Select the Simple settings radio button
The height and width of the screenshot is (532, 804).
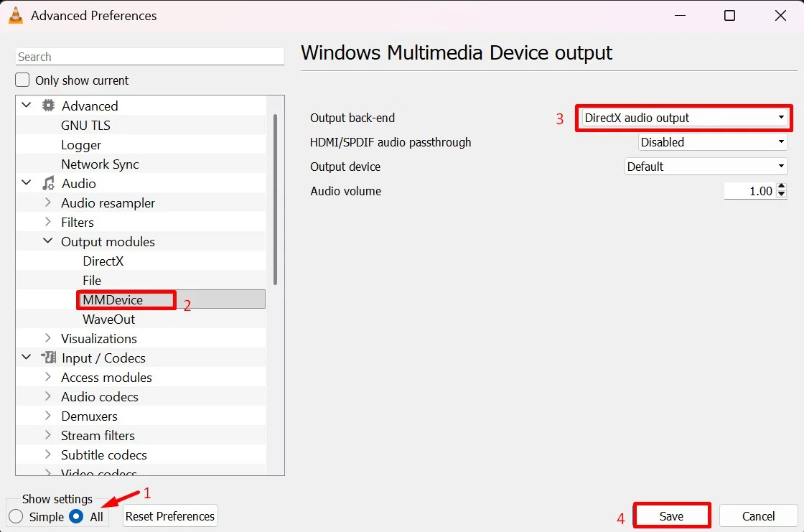coord(16,516)
